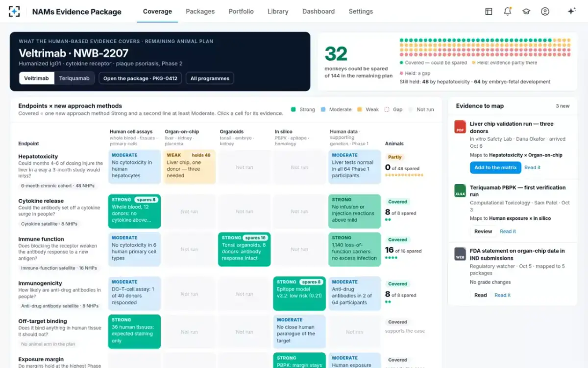Click the Hepatotoxicity endpoint title
Viewport: 588px width, 368px height.
[38, 157]
